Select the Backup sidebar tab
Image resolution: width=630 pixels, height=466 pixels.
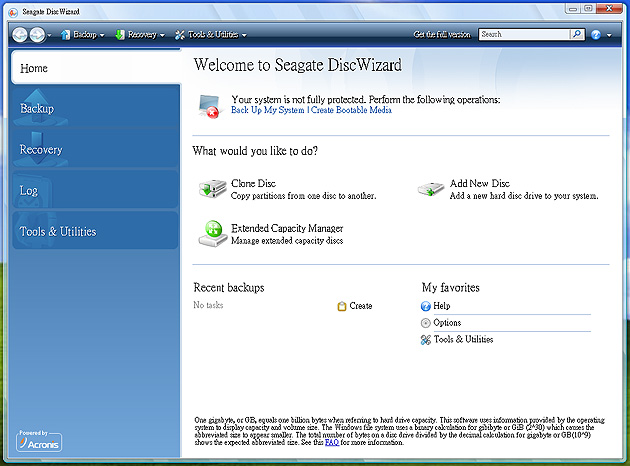click(x=96, y=108)
